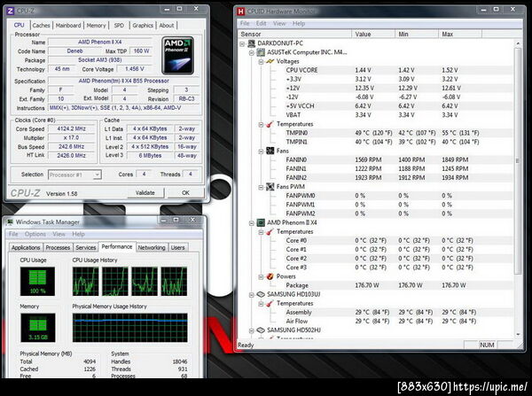Click the AMD Phenom II X4 chip icon
Screen dimensions: 532x396
click(261, 222)
